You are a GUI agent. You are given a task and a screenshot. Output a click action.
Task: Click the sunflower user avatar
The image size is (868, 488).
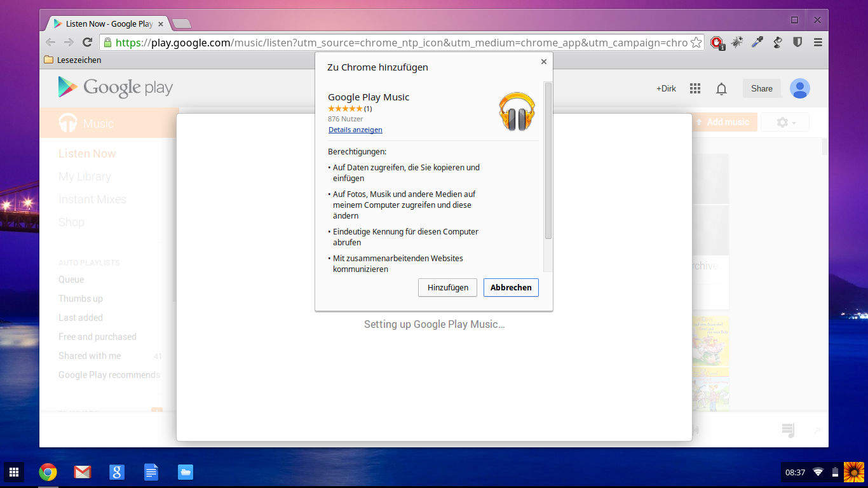[854, 472]
